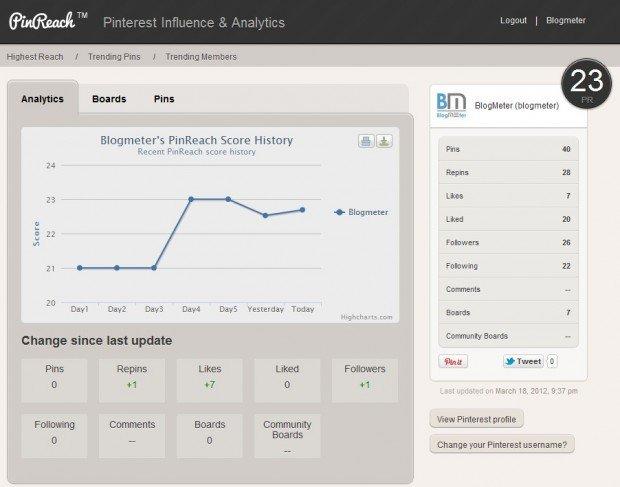Click the BlogMeter profile avatar

[x=451, y=106]
